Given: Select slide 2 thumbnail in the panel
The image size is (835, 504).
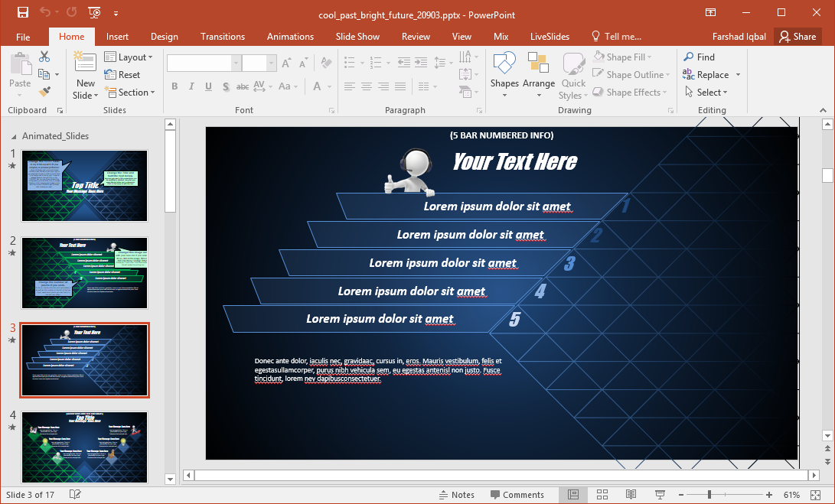Looking at the screenshot, I should [84, 273].
